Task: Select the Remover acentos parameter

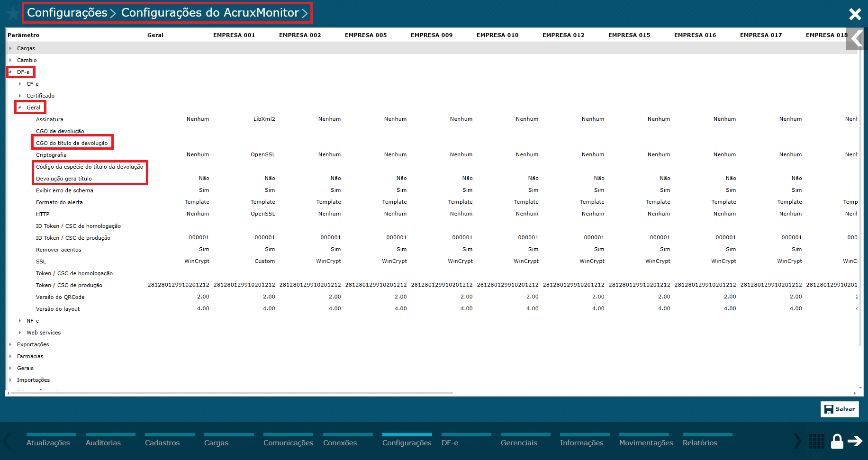Action: tap(59, 250)
